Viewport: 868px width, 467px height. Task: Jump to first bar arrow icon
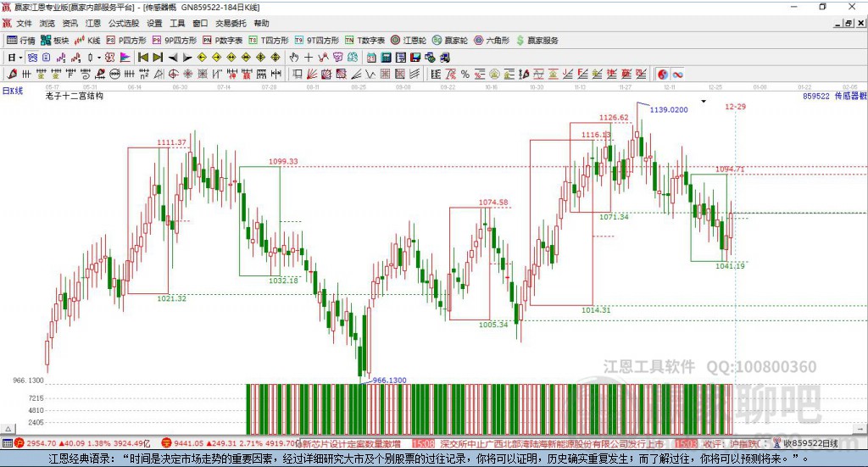143,57
